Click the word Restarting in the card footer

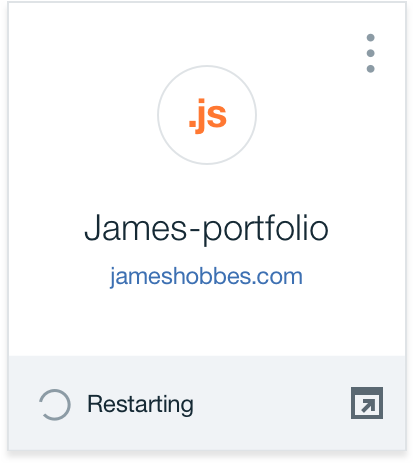[140, 404]
